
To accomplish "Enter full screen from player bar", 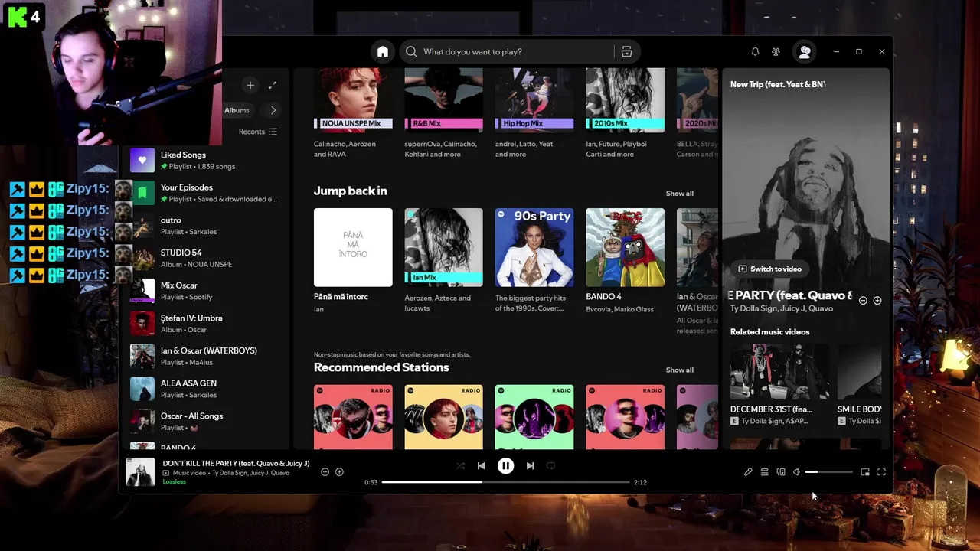I will click(x=881, y=472).
